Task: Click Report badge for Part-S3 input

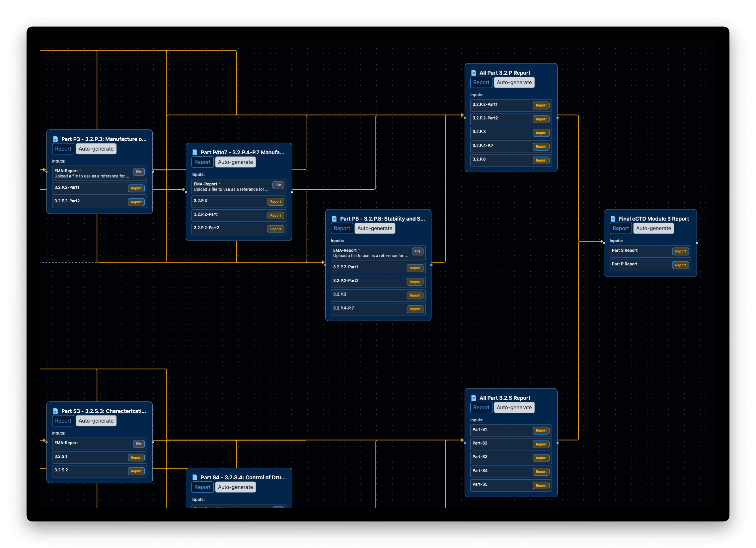Action: (x=541, y=458)
